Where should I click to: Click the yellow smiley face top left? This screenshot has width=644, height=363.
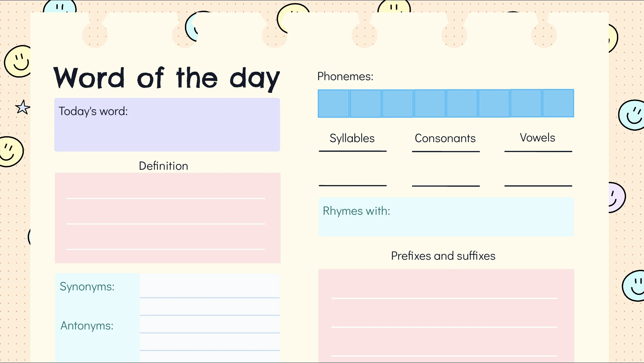[18, 61]
